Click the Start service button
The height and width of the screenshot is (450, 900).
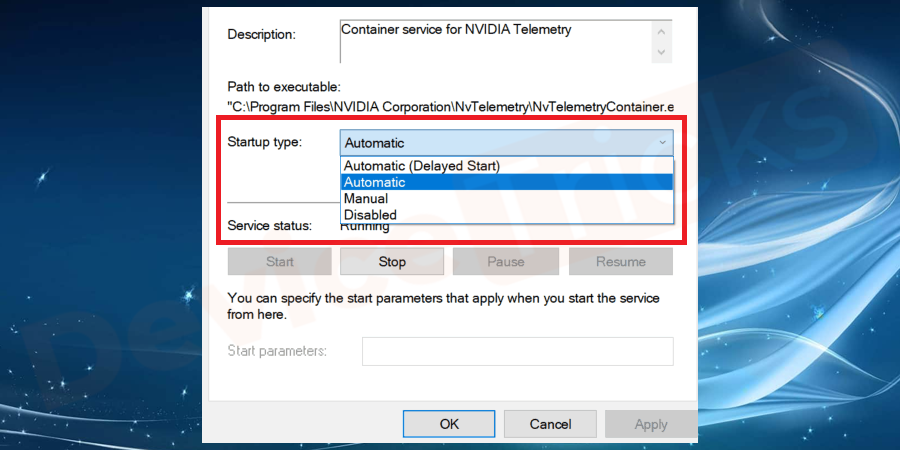(280, 262)
